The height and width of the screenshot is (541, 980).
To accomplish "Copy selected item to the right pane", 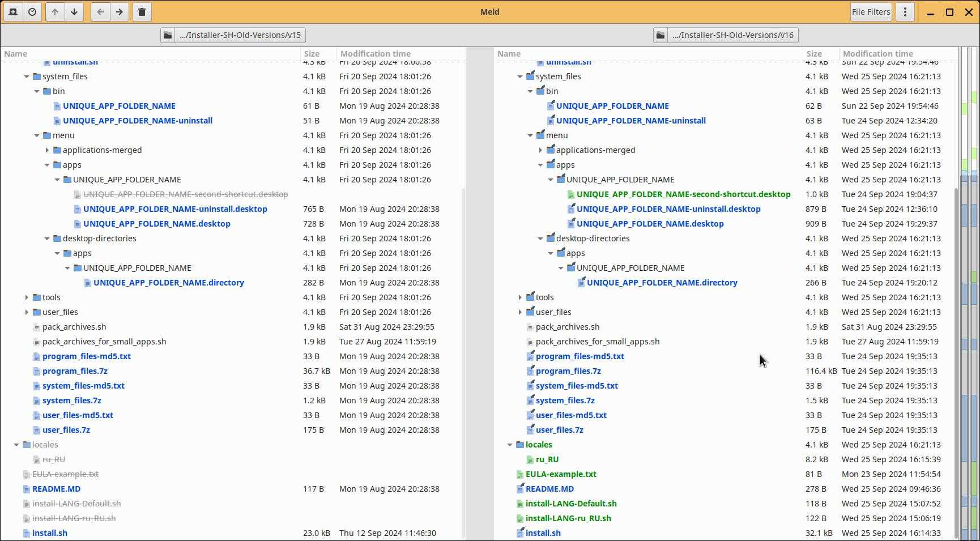I will 120,12.
